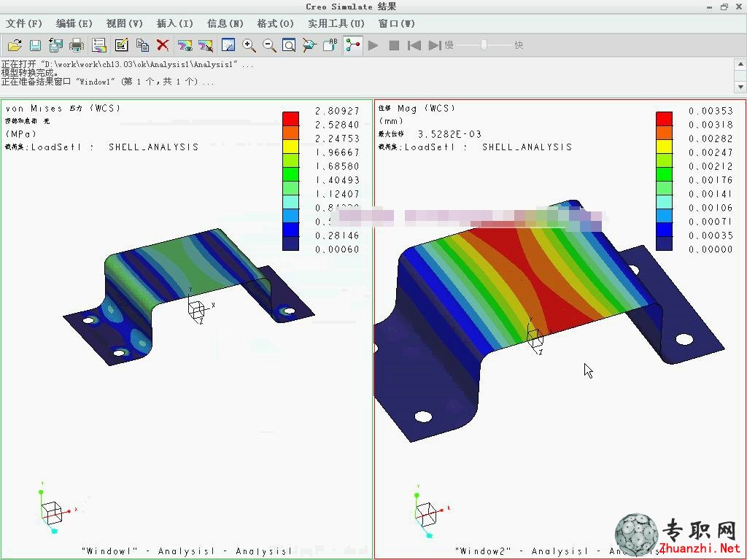The width and height of the screenshot is (747, 560).
Task: Click the message area scroll-up arrow
Action: (x=740, y=64)
